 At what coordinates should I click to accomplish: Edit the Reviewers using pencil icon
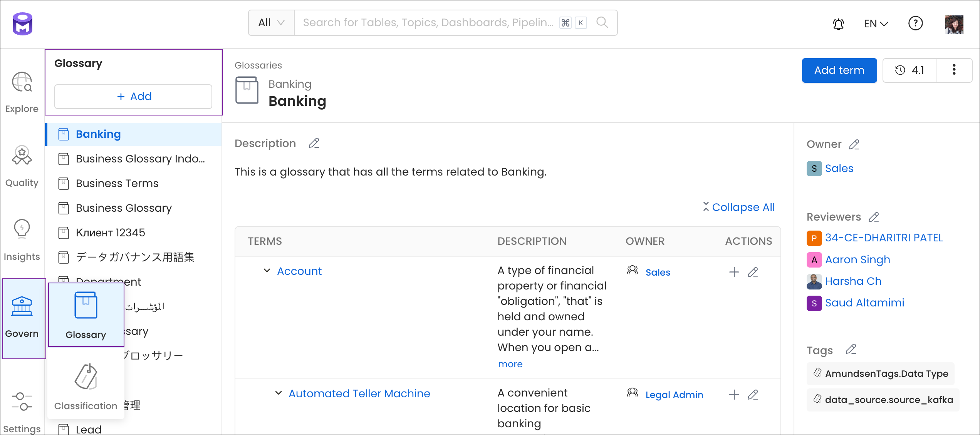pyautogui.click(x=874, y=217)
